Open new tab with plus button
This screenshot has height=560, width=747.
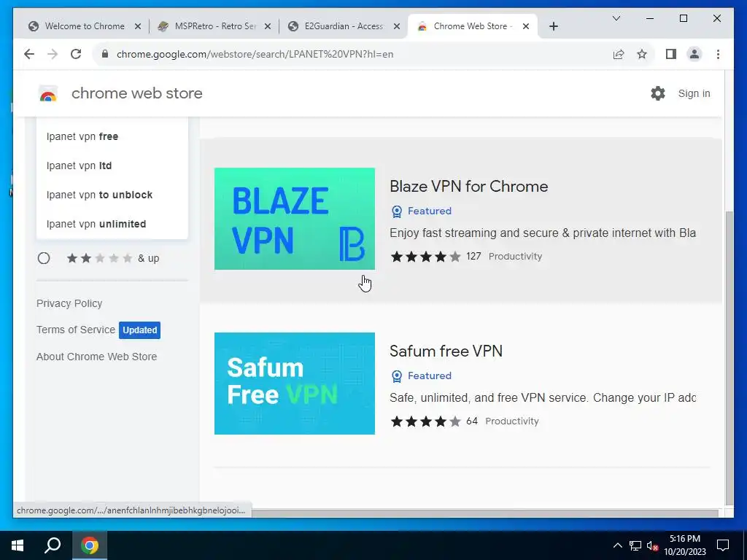point(553,26)
